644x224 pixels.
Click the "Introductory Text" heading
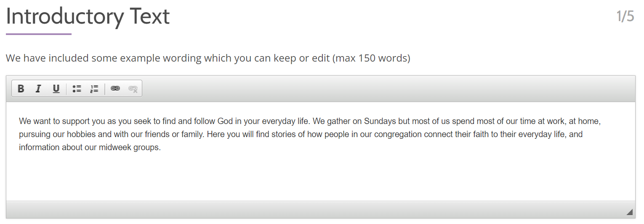[88, 16]
